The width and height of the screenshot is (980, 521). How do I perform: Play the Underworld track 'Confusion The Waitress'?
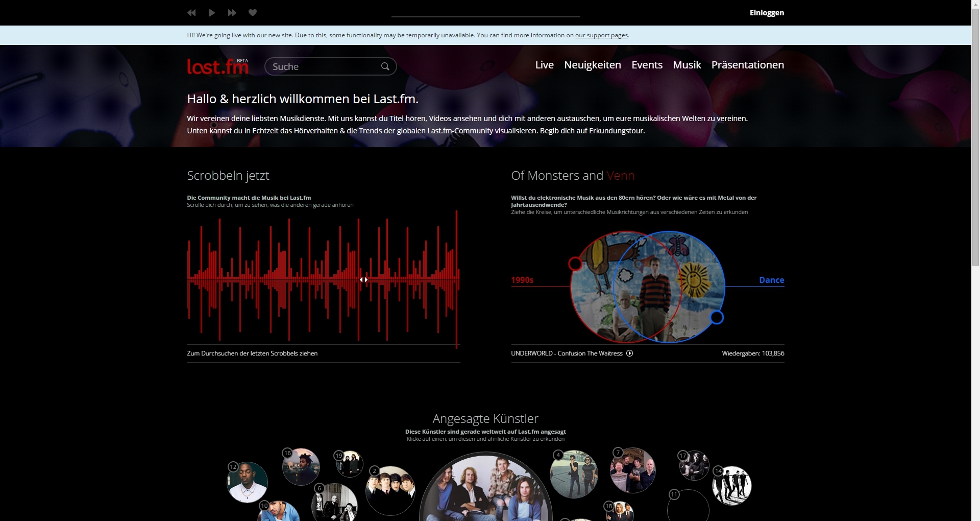pos(629,353)
